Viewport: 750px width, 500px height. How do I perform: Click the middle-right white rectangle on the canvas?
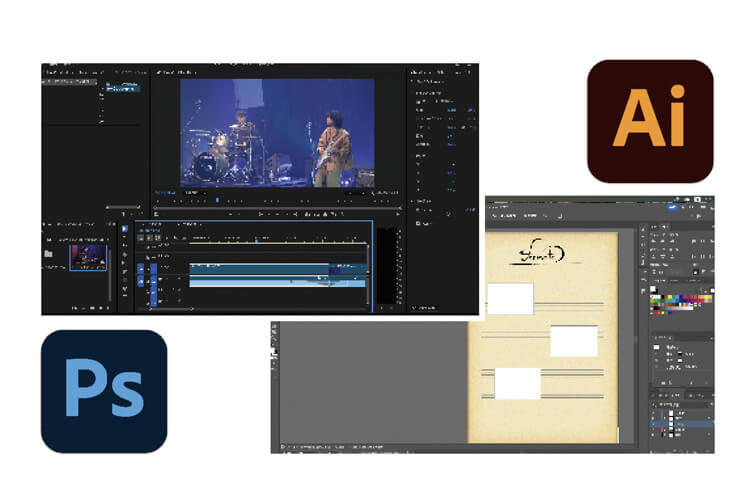tap(573, 341)
